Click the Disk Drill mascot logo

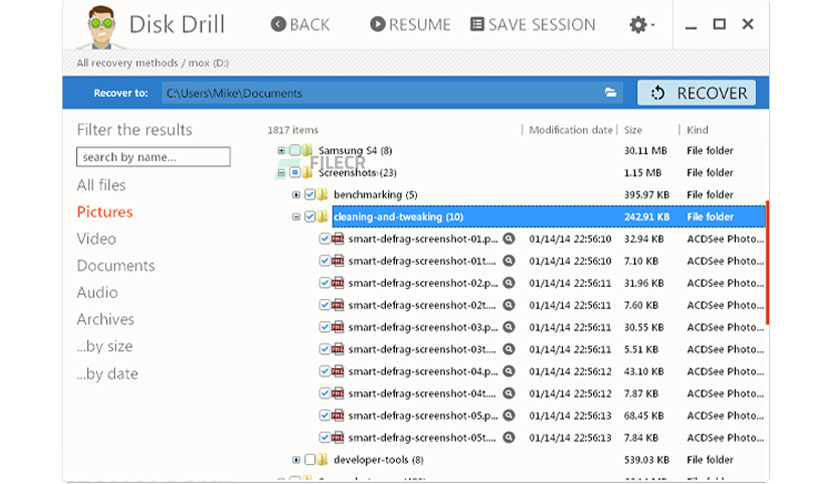tap(101, 27)
